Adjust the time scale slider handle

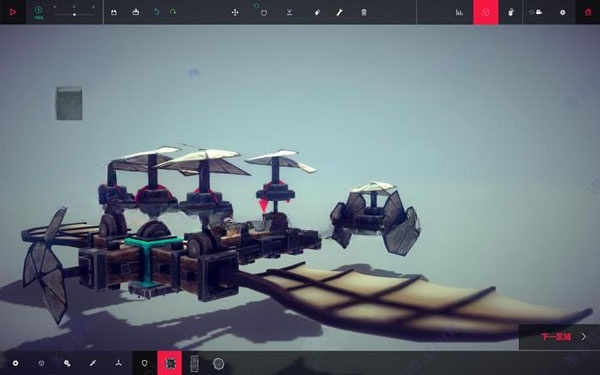coord(74,14)
